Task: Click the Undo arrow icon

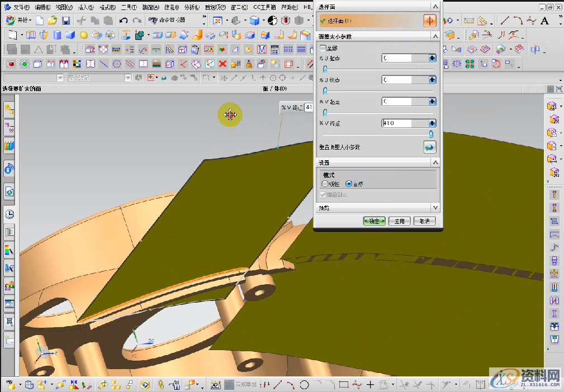Action: pos(124,21)
